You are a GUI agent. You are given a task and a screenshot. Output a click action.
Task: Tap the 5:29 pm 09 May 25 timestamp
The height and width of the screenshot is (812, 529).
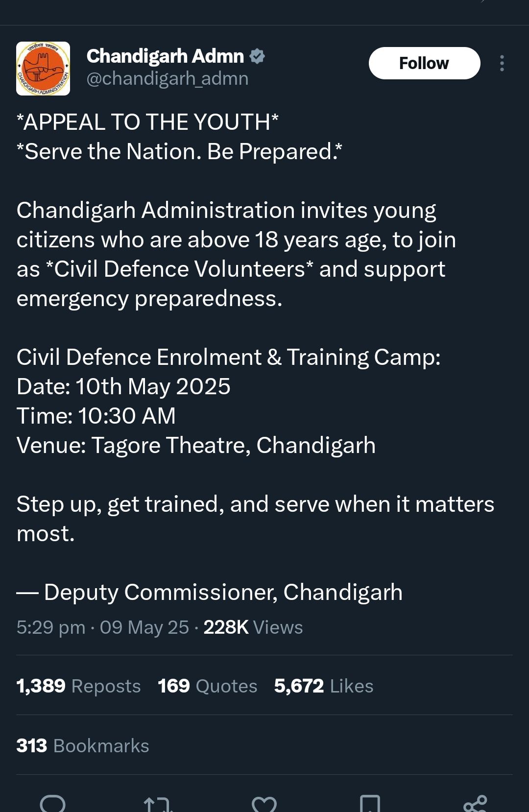tap(102, 627)
